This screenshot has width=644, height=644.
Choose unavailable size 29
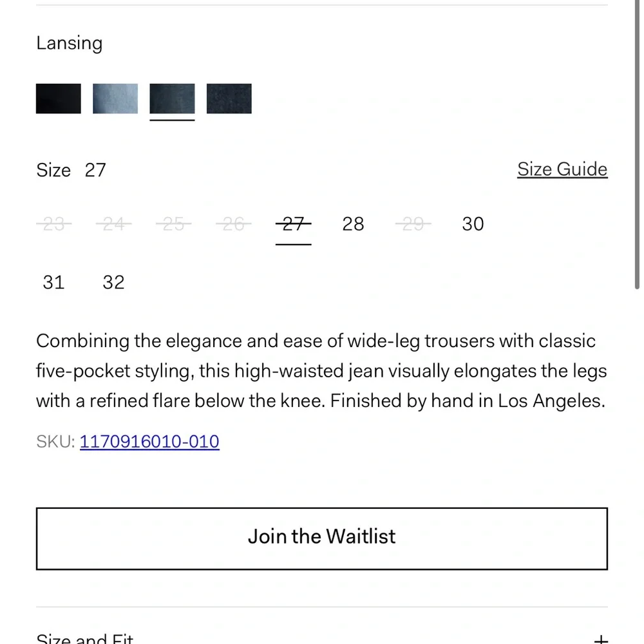(x=413, y=224)
